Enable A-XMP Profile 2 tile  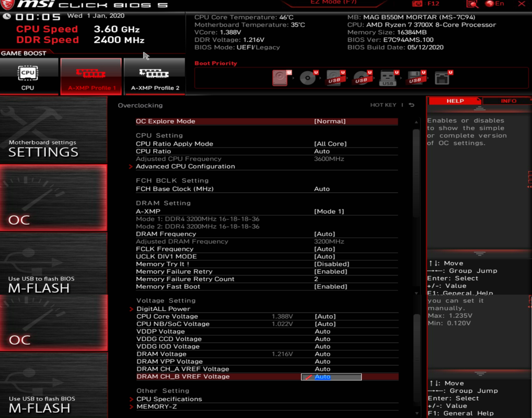point(154,76)
